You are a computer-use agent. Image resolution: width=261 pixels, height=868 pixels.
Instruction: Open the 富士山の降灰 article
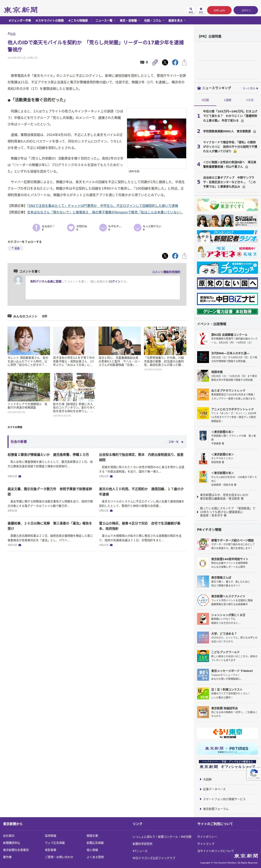click(140, 526)
